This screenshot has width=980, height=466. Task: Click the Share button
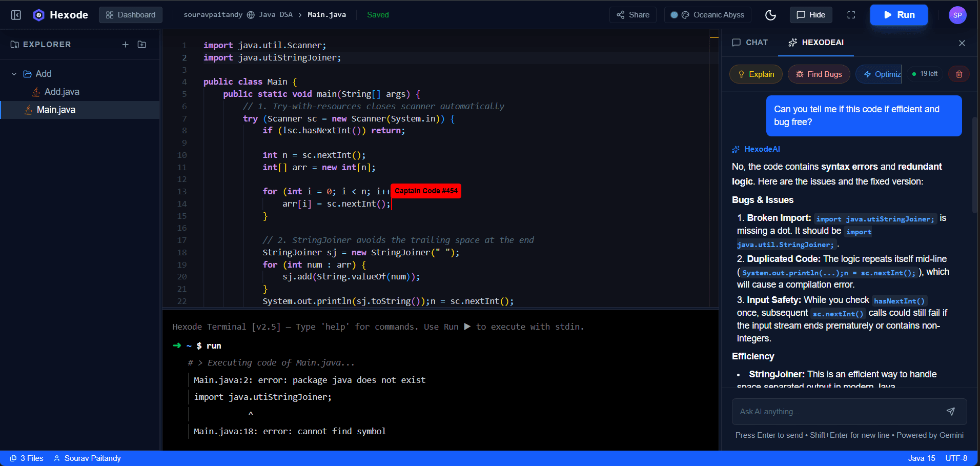coord(633,15)
